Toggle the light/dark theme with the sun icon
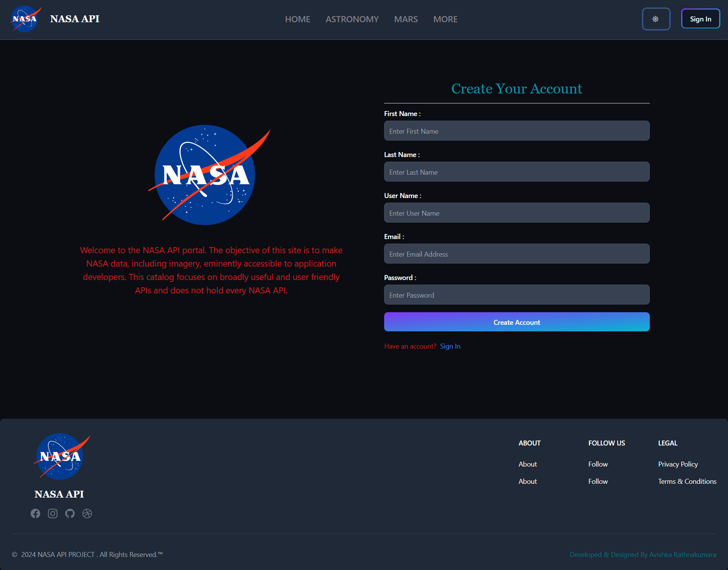 [656, 19]
